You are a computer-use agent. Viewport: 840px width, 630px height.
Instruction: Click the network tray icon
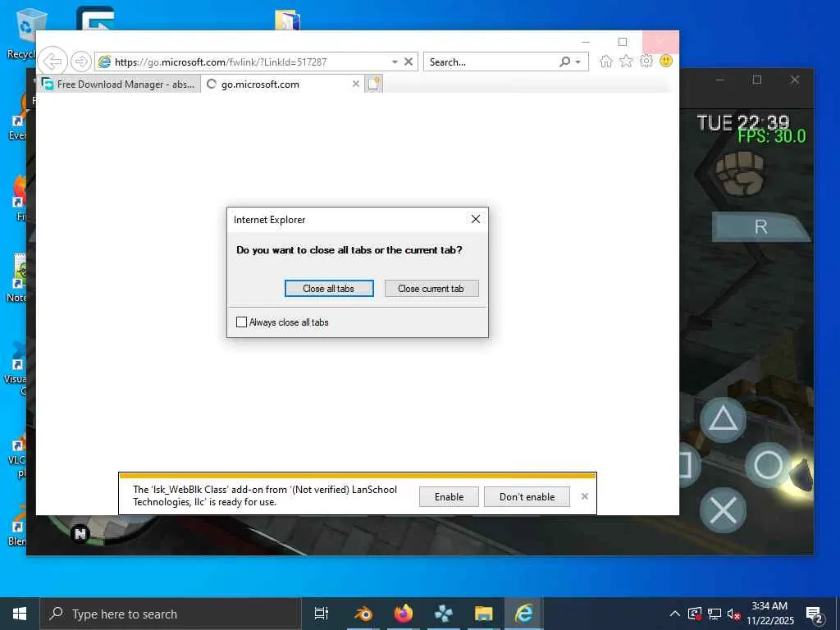click(714, 614)
